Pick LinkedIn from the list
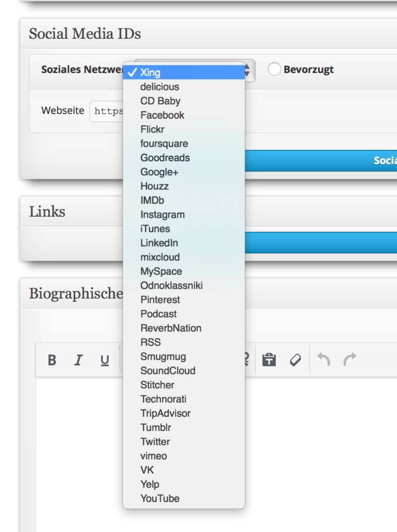Viewport: 397px width, 532px height. (183, 243)
